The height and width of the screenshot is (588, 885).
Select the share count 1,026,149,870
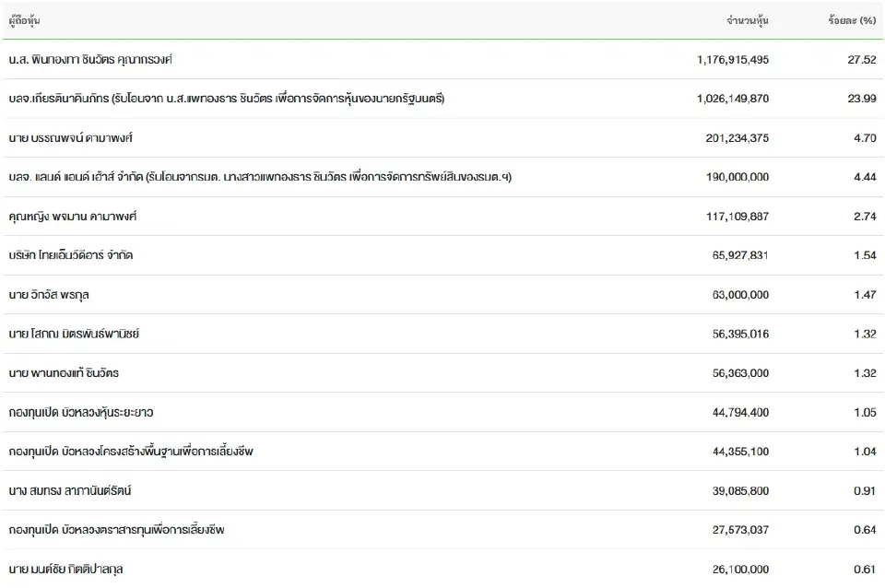tap(733, 99)
